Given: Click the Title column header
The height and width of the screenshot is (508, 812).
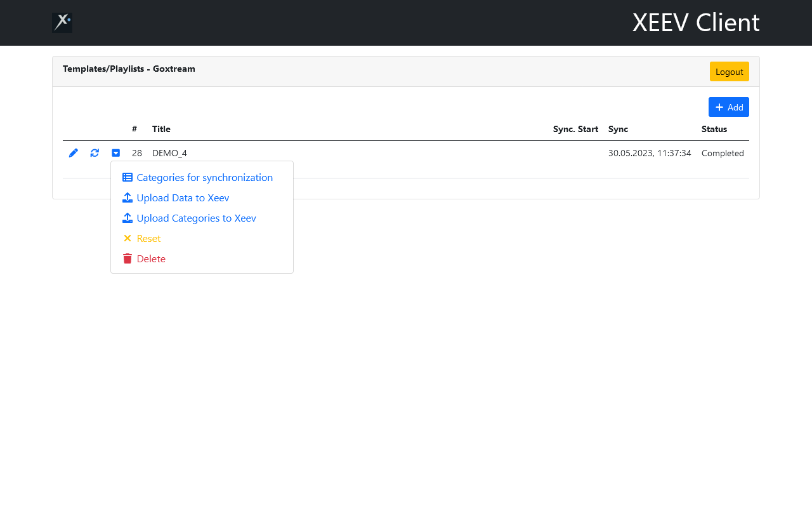Looking at the screenshot, I should tap(161, 129).
